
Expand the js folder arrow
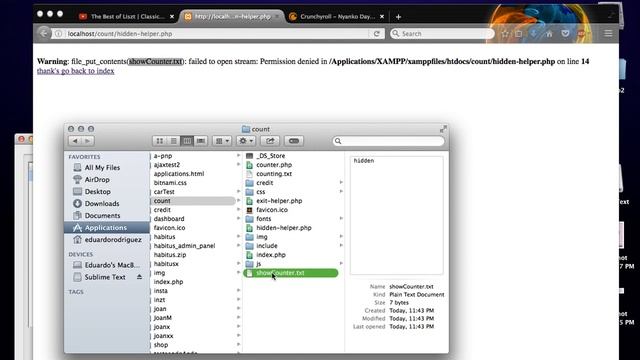[x=341, y=263]
